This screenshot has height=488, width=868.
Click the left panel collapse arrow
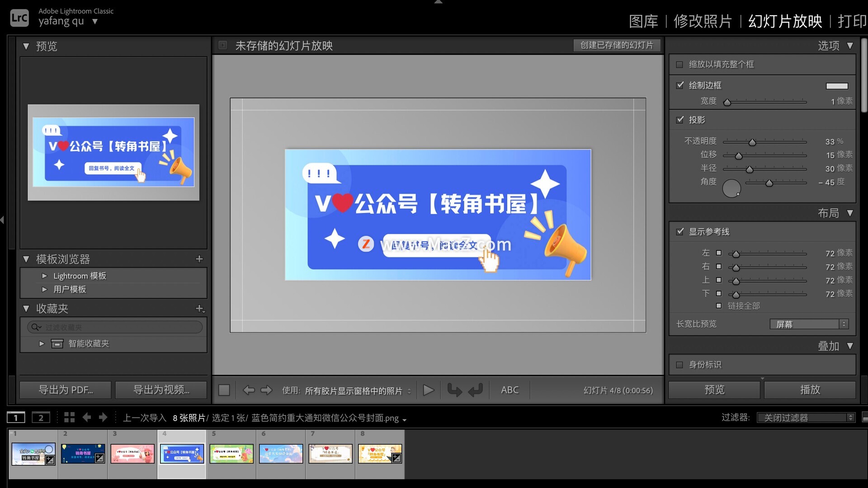tap(2, 220)
